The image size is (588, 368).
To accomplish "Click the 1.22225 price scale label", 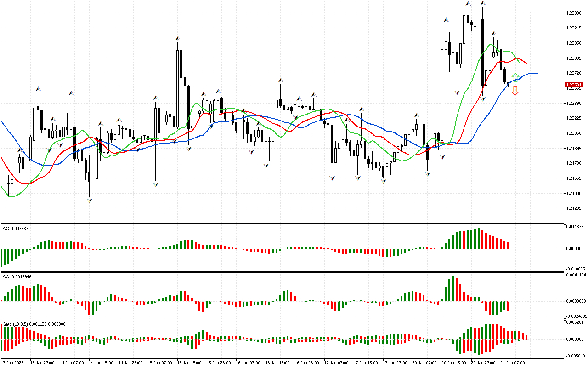I will pyautogui.click(x=574, y=118).
